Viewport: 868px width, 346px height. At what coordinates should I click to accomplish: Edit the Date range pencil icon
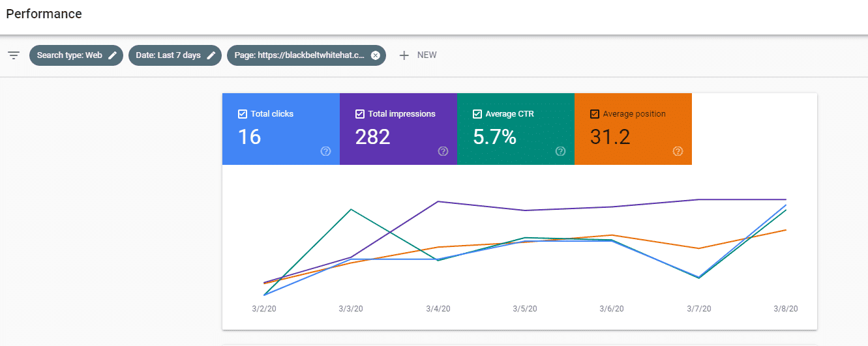pos(211,55)
